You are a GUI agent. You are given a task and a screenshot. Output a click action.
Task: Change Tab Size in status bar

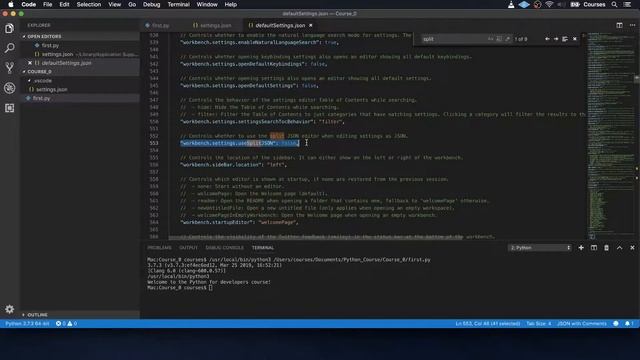[538, 324]
